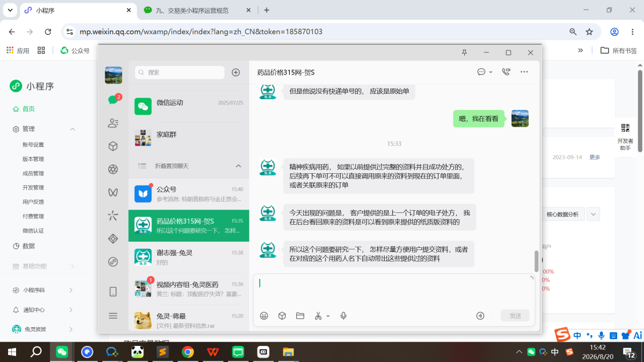Open browser zoom magnifier icon in address bar
Screen dimensions: 644x362
tap(573, 32)
